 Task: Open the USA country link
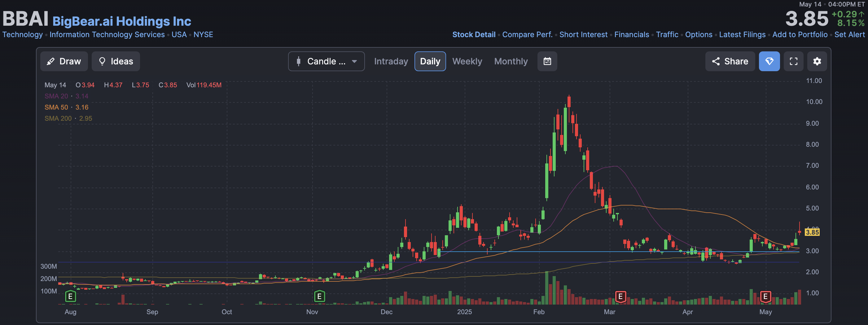tap(179, 34)
